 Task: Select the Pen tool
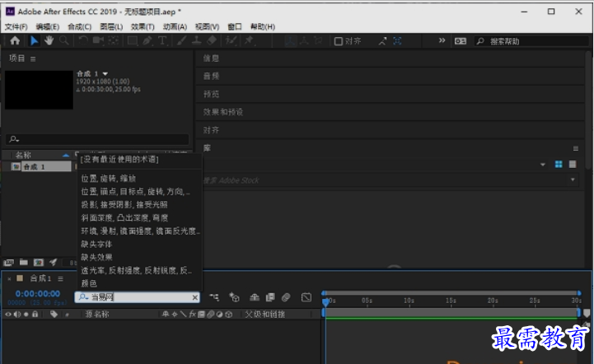pyautogui.click(x=147, y=40)
